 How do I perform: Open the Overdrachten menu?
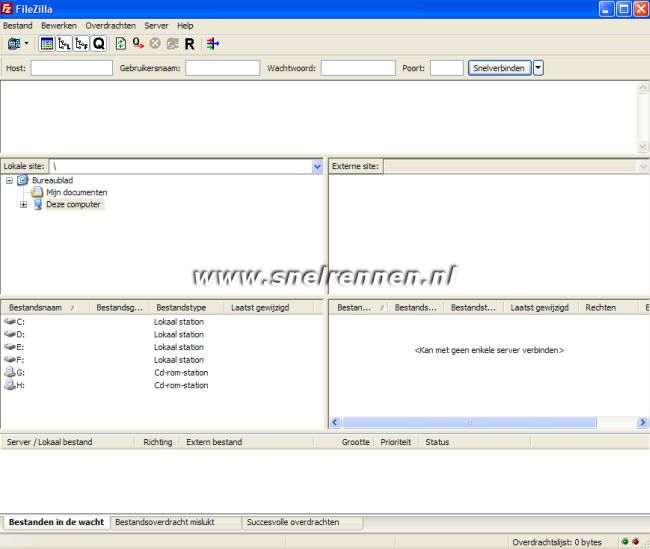pos(110,26)
